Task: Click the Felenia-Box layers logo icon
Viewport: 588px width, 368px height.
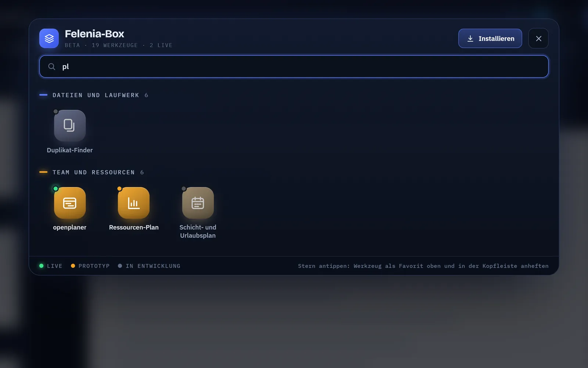Action: point(49,38)
